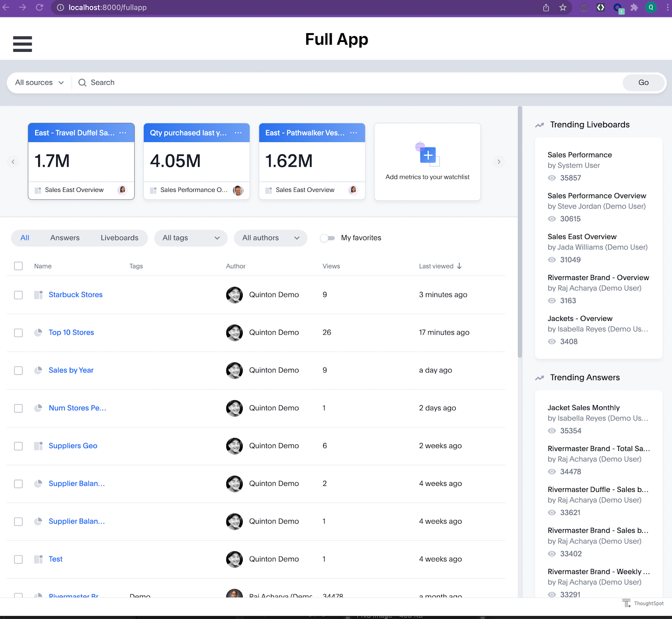
Task: Check the Starbuck Stores row checkbox
Action: click(x=18, y=295)
